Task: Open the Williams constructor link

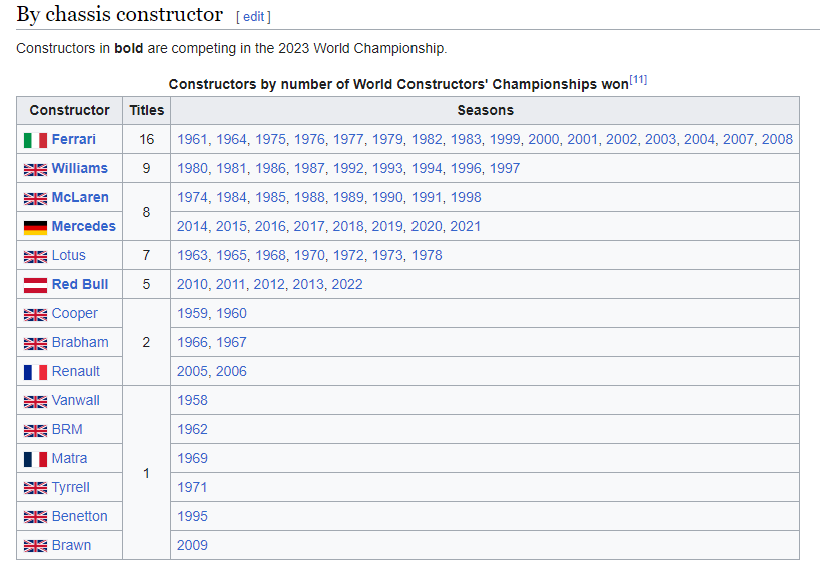Action: [79, 168]
